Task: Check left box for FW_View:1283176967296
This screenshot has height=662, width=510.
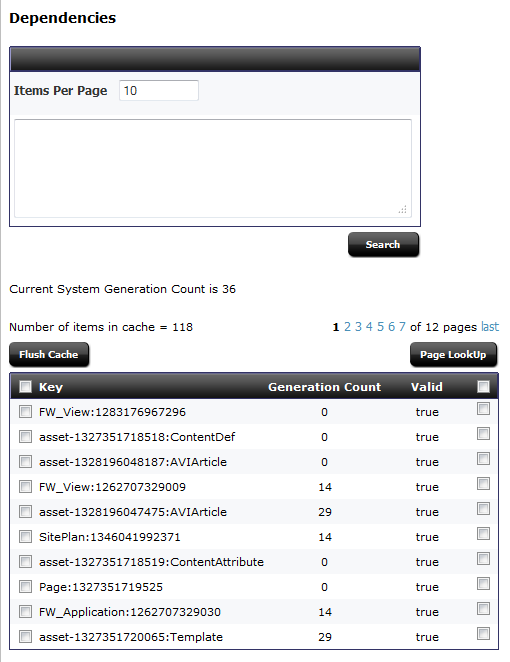Action: (25, 412)
